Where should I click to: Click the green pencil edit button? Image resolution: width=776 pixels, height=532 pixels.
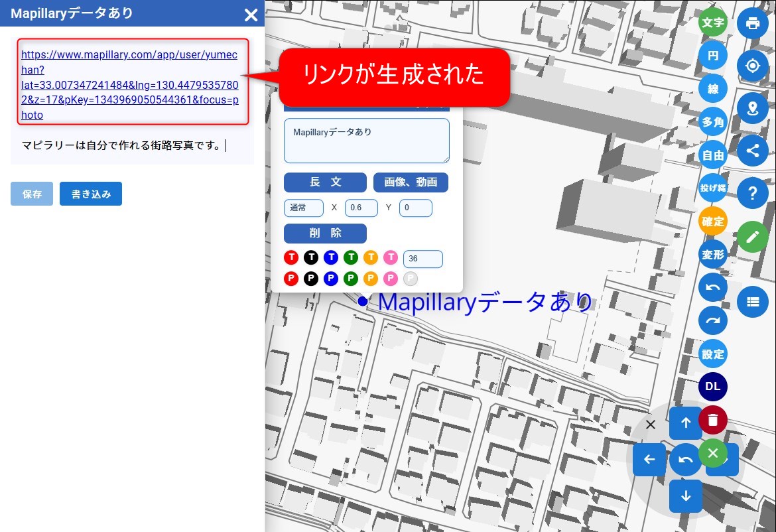pos(752,236)
